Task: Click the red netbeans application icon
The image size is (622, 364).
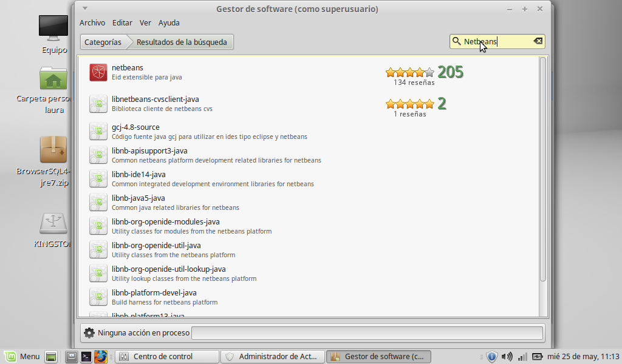Action: pyautogui.click(x=98, y=72)
